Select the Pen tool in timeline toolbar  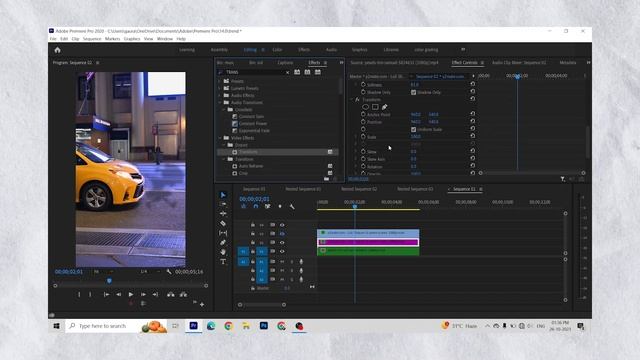[223, 242]
